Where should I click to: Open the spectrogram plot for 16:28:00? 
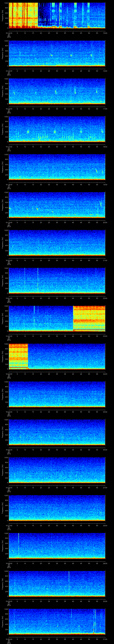(57, 546)
